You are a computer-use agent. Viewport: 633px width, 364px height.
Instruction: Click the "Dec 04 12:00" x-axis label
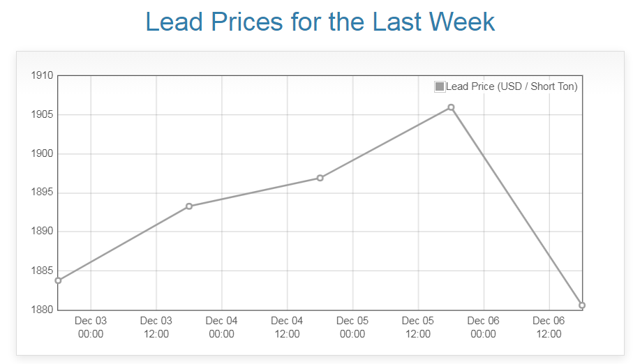(x=287, y=327)
